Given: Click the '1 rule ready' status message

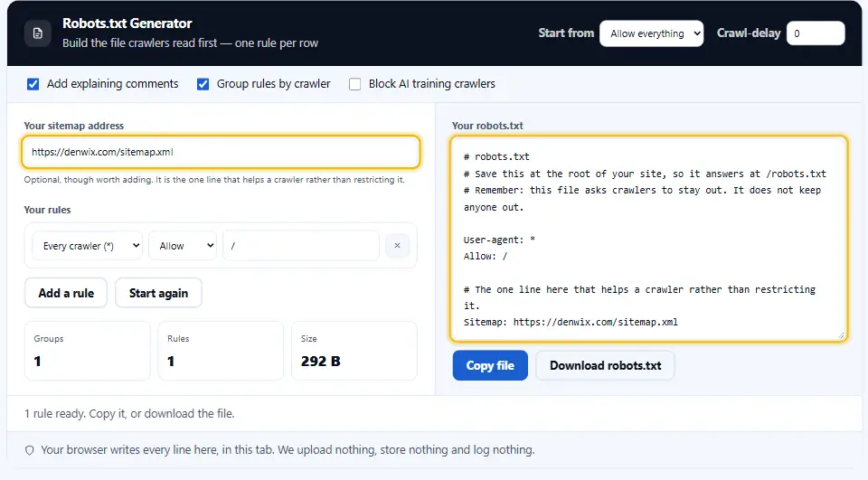Looking at the screenshot, I should pyautogui.click(x=129, y=414).
